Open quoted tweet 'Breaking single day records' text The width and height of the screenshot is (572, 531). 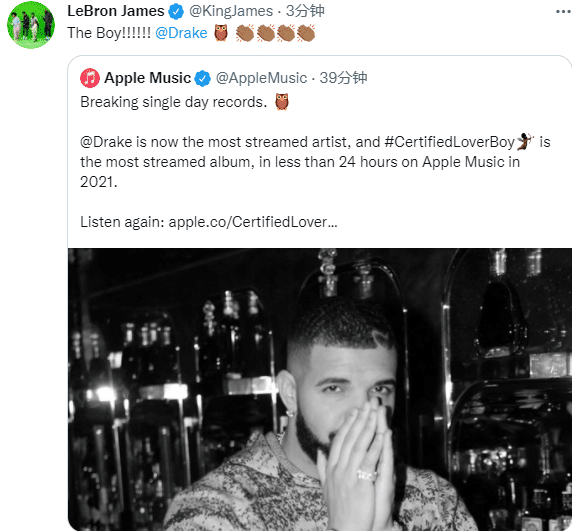tap(174, 102)
